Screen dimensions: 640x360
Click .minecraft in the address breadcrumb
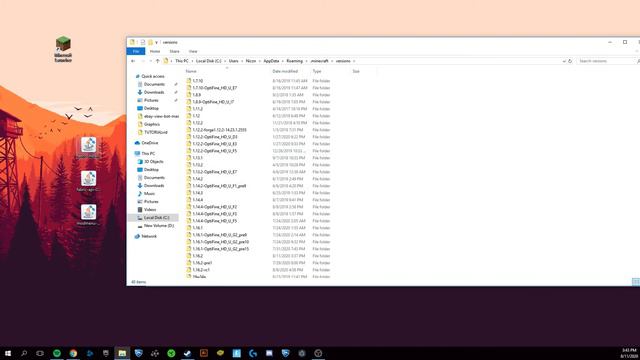pyautogui.click(x=319, y=61)
